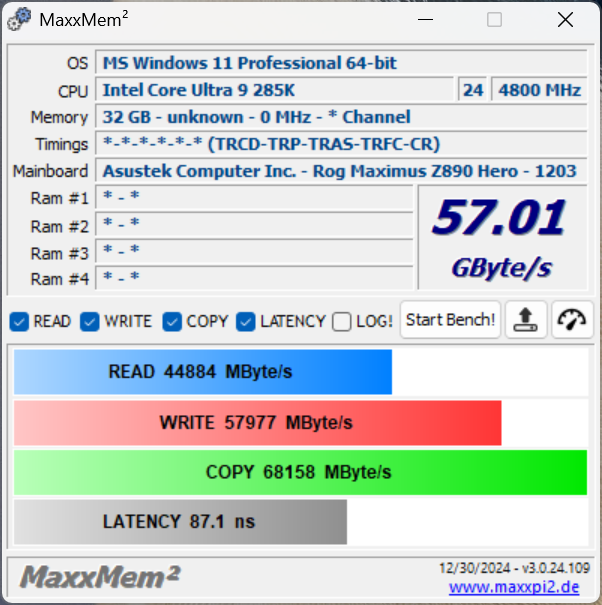Viewport: 602px width, 605px height.
Task: Uncheck the WRITE checkbox
Action: [x=90, y=321]
